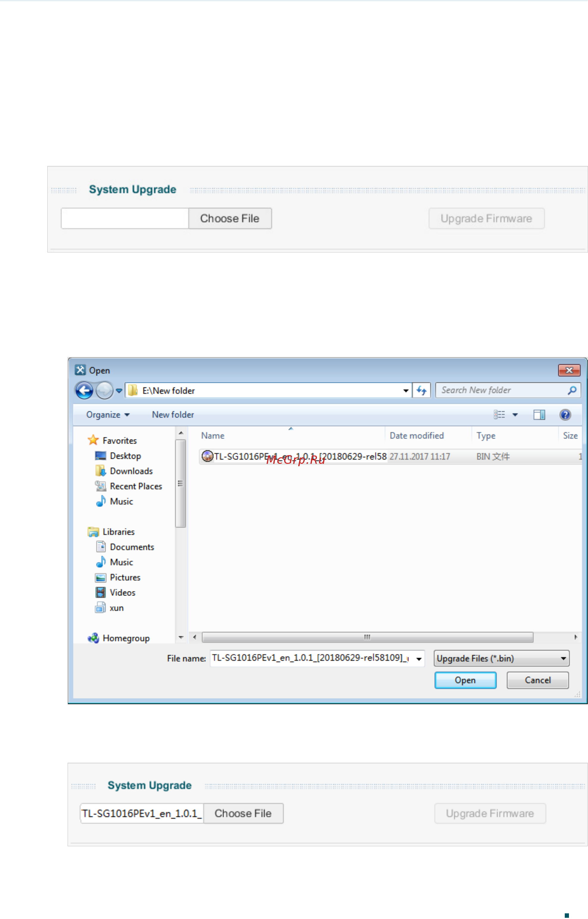The image size is (588, 919).
Task: Click the Change your view icon
Action: tap(499, 415)
